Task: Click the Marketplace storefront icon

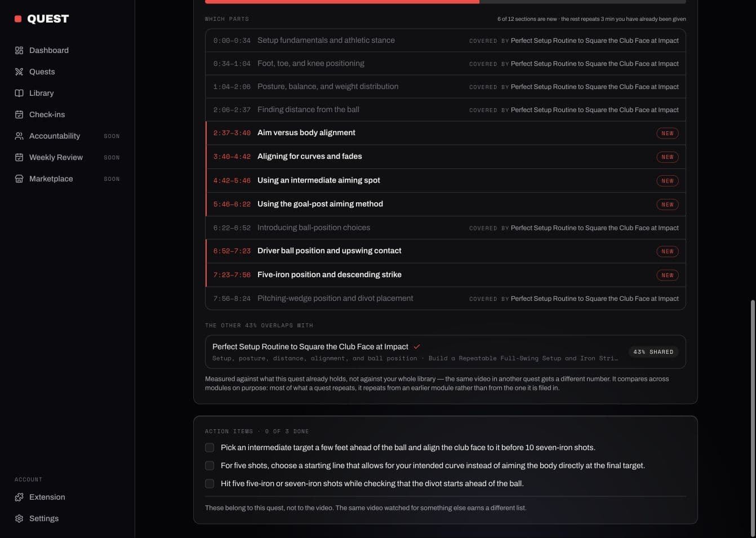Action: pyautogui.click(x=19, y=179)
